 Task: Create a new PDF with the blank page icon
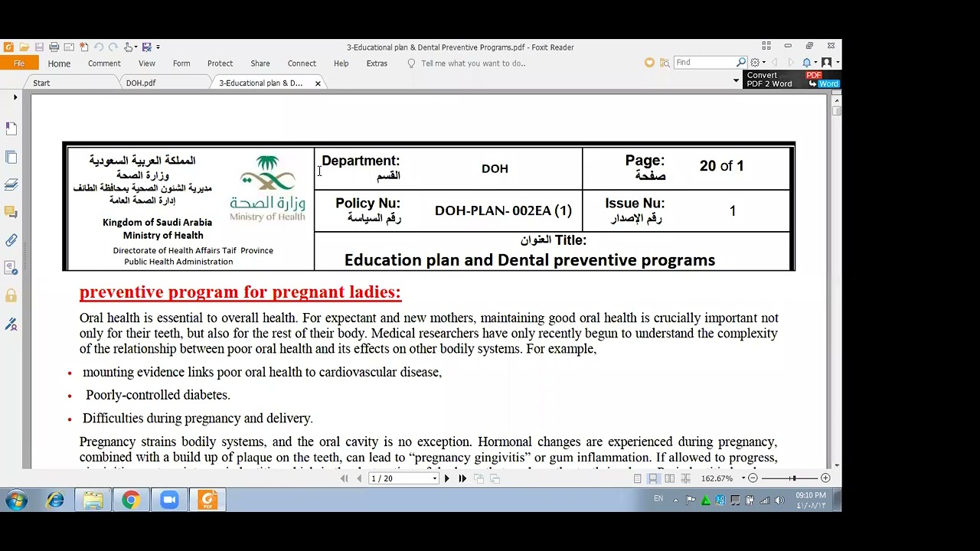(84, 47)
